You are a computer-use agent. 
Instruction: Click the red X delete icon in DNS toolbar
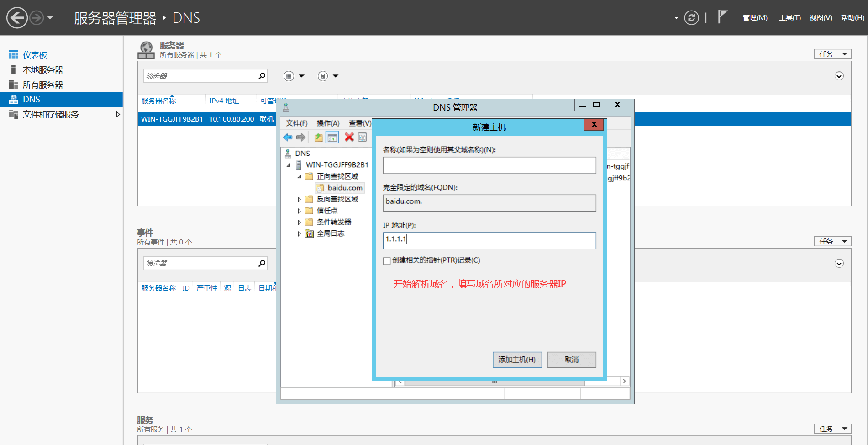pyautogui.click(x=349, y=138)
